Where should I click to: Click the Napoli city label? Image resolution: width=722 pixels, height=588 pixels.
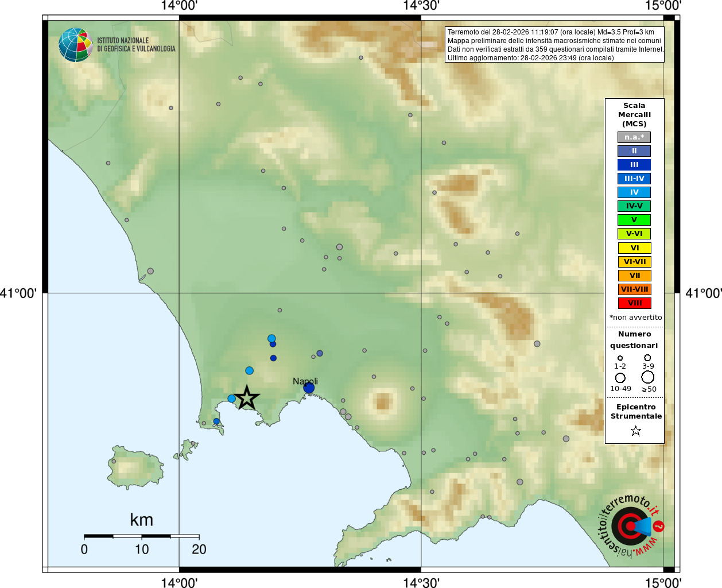point(305,381)
